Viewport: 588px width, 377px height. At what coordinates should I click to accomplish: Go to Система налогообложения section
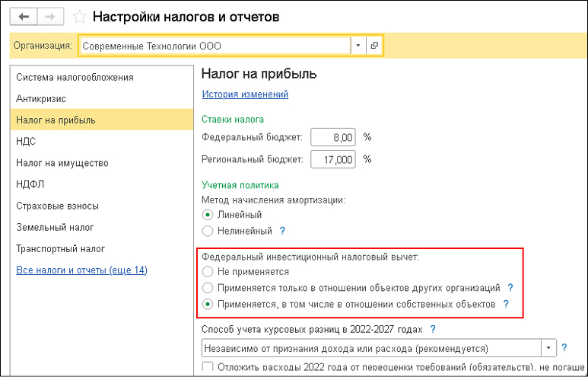pyautogui.click(x=75, y=77)
